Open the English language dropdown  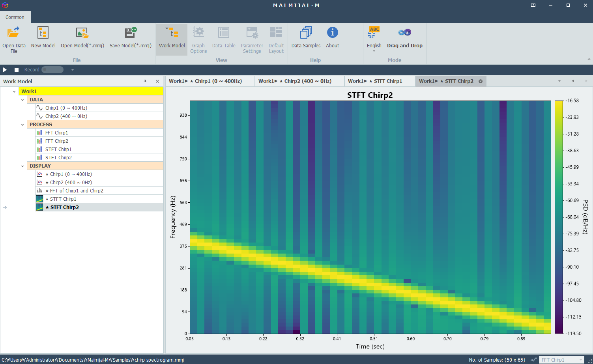374,39
